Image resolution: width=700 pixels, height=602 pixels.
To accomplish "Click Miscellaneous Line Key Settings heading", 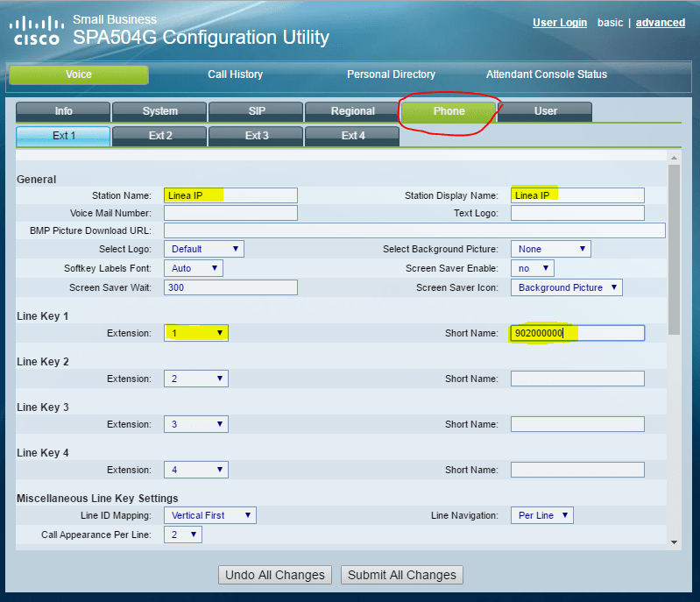I will (97, 499).
